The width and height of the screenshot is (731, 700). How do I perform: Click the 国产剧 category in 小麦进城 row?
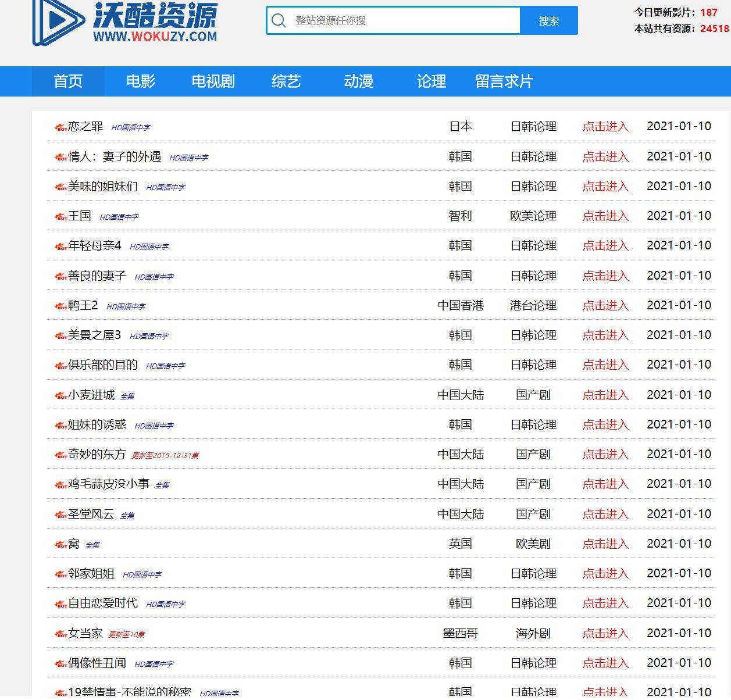[533, 395]
